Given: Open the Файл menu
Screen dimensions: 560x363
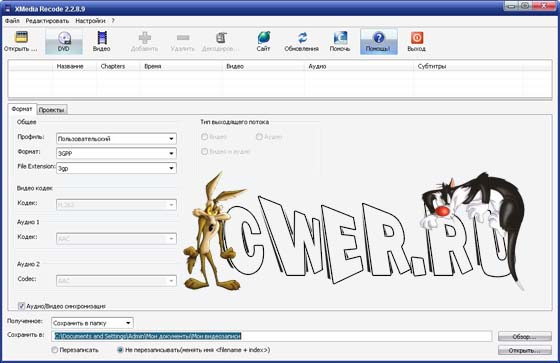Looking at the screenshot, I should [x=12, y=21].
